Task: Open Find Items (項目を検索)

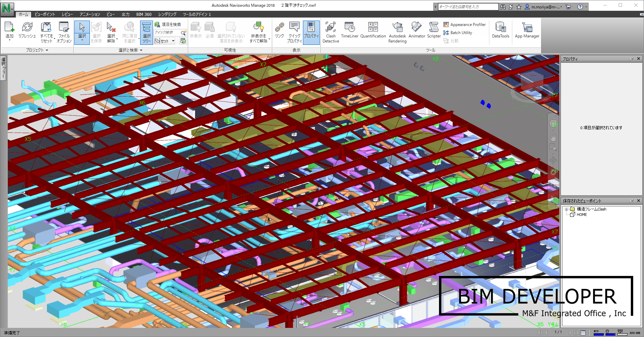Action: pyautogui.click(x=168, y=25)
